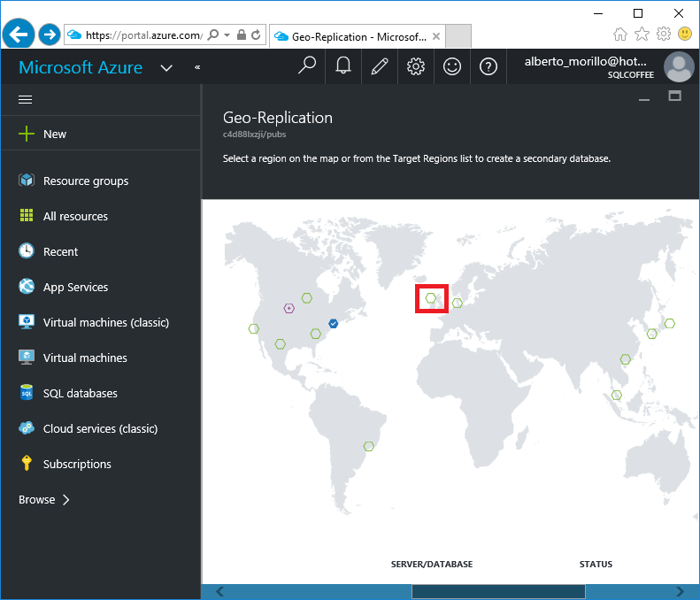
Task: Collapse the sidebar with double chevron
Action: coord(197,67)
